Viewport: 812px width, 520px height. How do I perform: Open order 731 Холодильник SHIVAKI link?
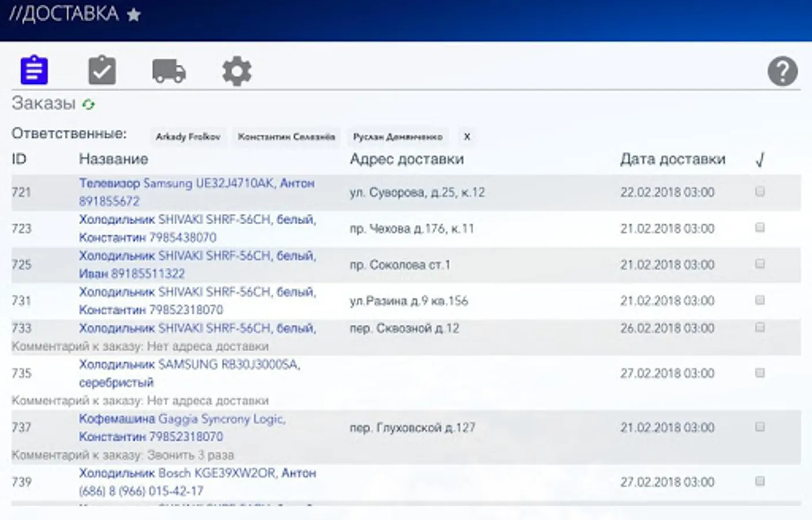point(198,300)
